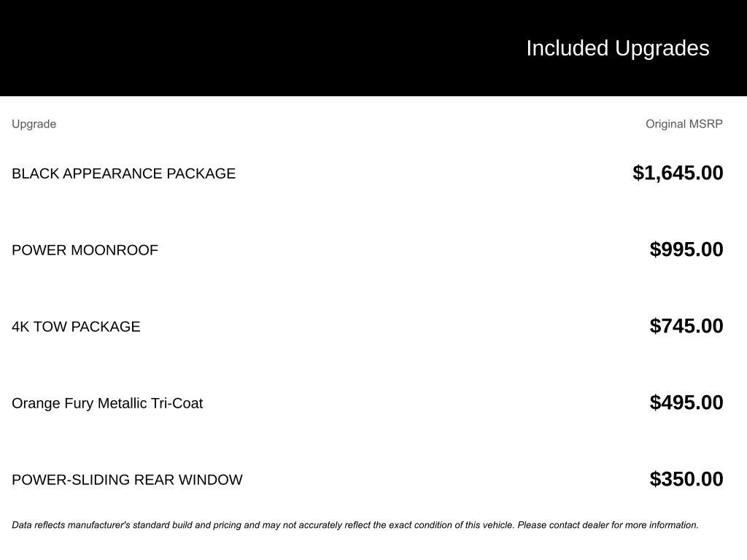Image resolution: width=747 pixels, height=560 pixels.
Task: Select the Orange Fury Metallic Tri-Coat name
Action: pos(107,403)
